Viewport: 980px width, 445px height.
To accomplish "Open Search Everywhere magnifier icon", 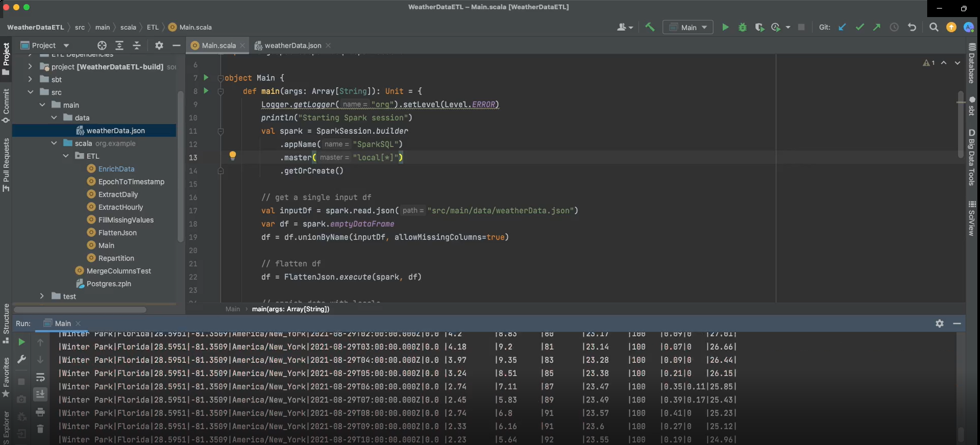I will coord(934,27).
